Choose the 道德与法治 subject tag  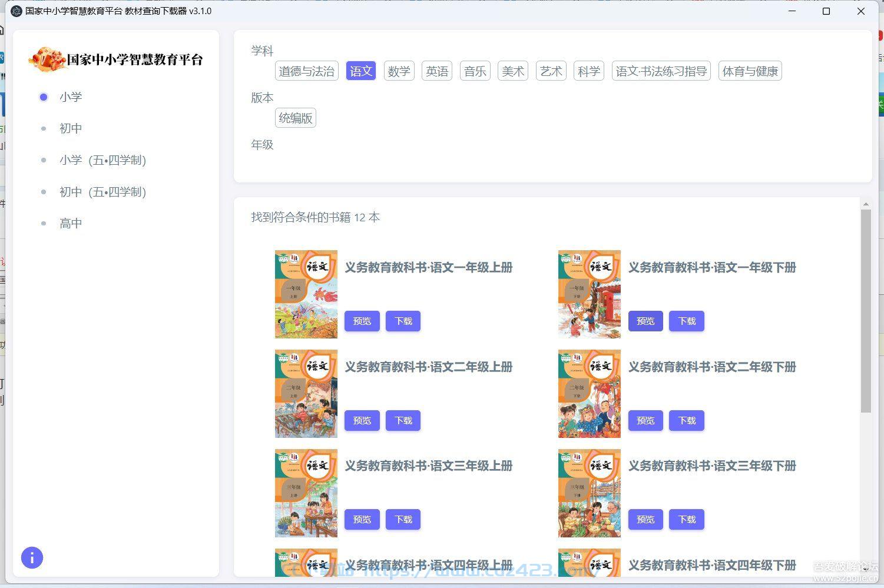[307, 71]
